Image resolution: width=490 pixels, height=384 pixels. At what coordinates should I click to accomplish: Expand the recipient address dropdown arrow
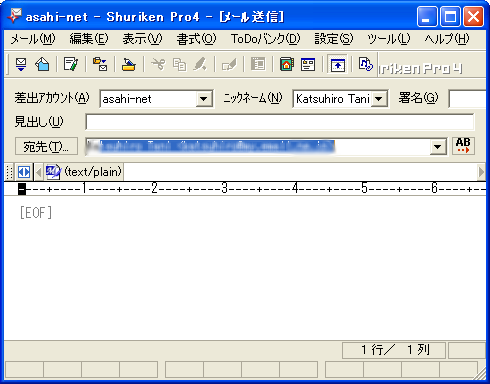[x=437, y=147]
